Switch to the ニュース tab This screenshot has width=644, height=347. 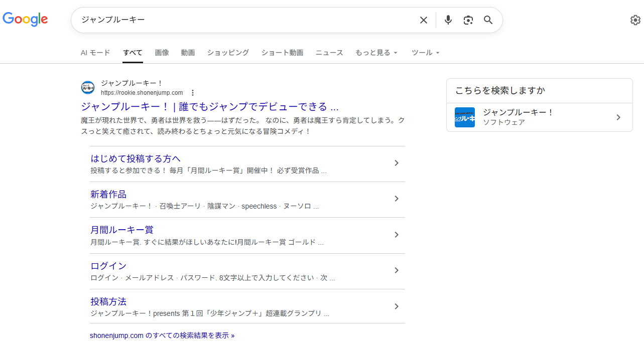[329, 53]
